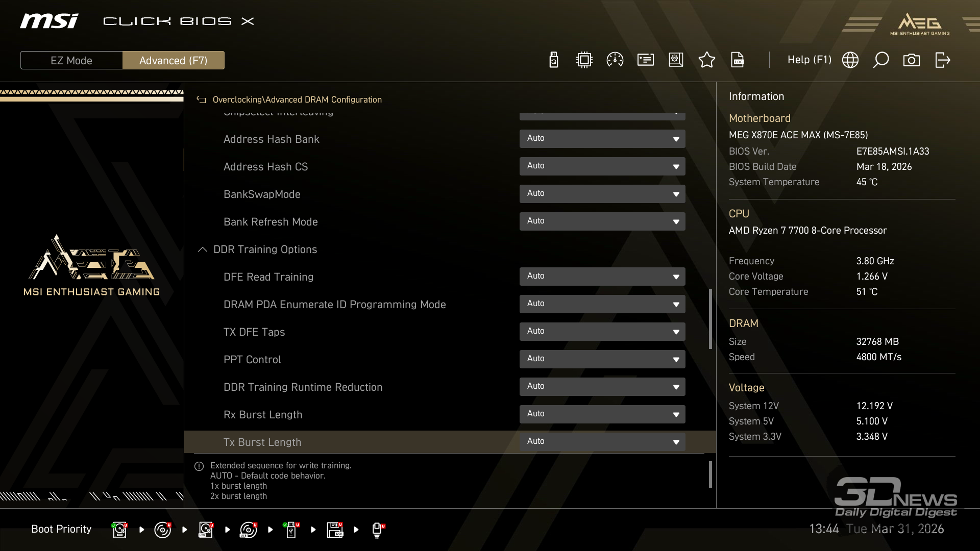
Task: Open the Address Hash Bank dropdown
Action: click(602, 139)
